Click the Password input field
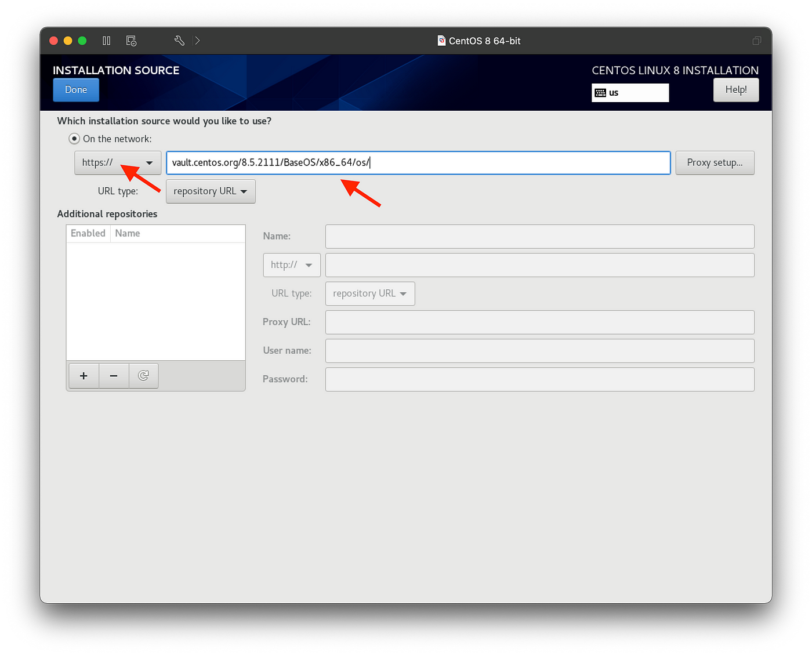Image resolution: width=812 pixels, height=656 pixels. pos(540,379)
